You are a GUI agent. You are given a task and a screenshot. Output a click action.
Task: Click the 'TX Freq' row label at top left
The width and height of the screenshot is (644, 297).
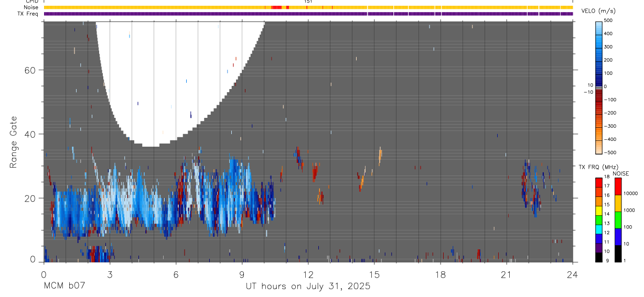(x=28, y=14)
